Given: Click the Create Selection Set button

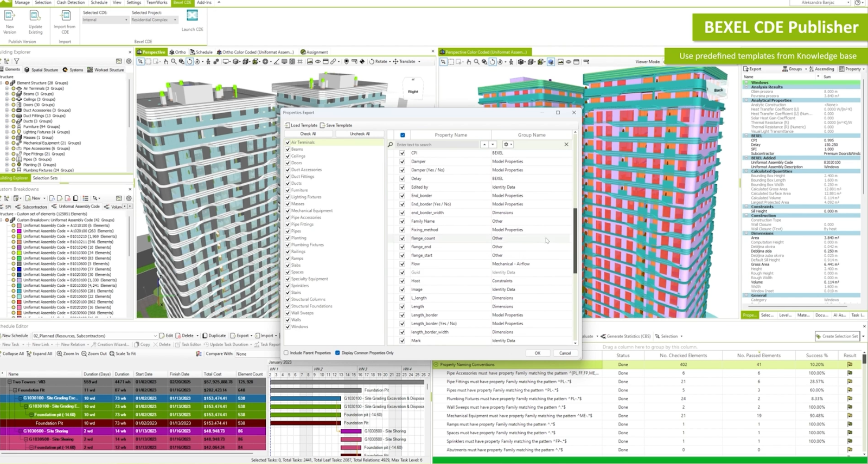Looking at the screenshot, I should coord(838,336).
